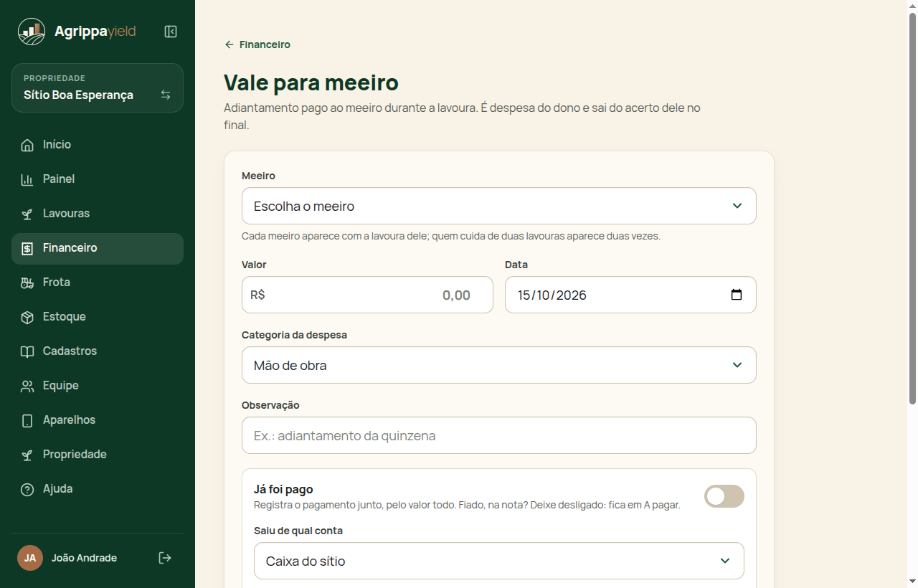Click the Meeiro field label

click(258, 176)
